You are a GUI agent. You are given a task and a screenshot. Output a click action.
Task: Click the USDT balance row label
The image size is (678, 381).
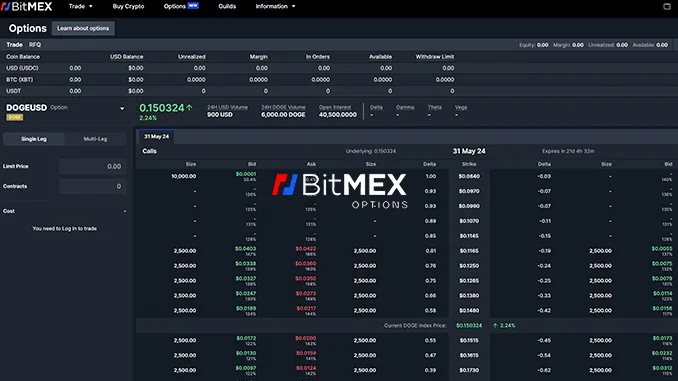click(13, 91)
